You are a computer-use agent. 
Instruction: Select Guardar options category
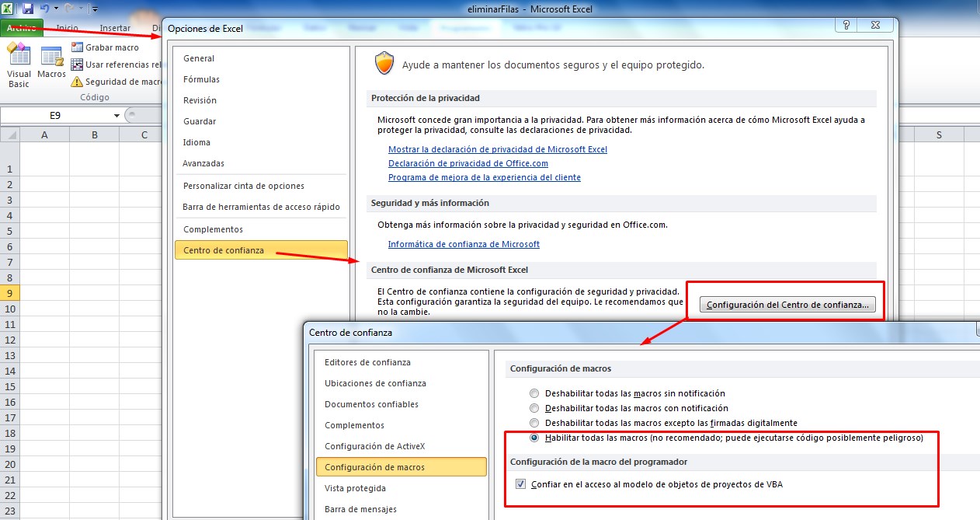click(x=260, y=121)
